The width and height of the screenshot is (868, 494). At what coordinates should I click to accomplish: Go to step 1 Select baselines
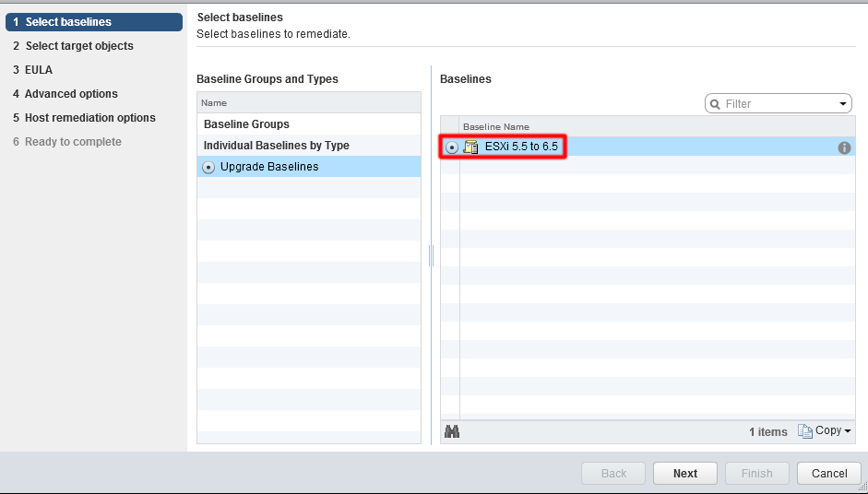point(94,22)
